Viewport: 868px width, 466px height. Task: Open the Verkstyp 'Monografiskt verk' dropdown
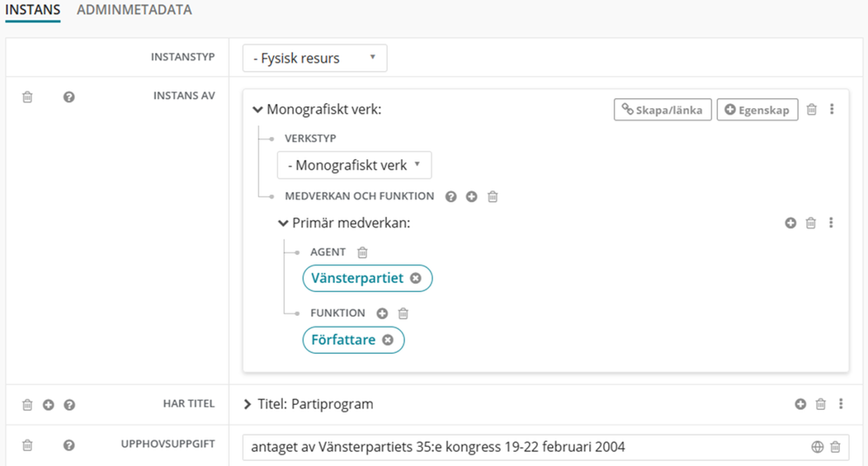coord(354,165)
